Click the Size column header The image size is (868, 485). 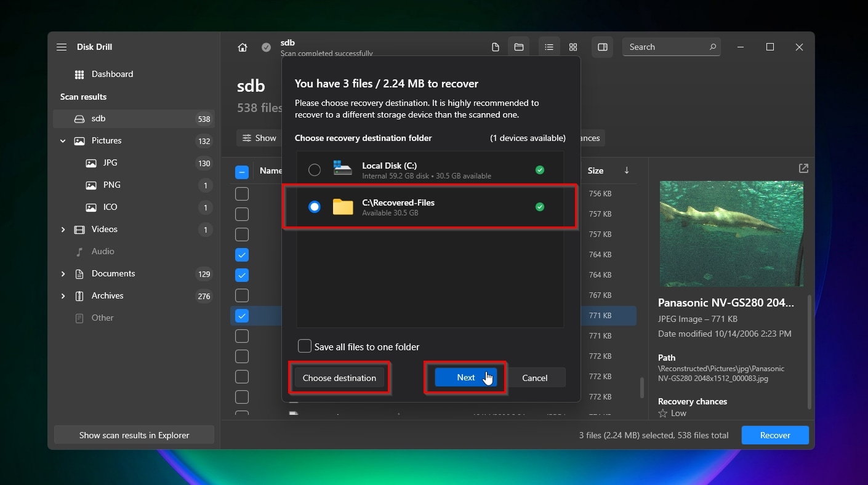click(595, 170)
